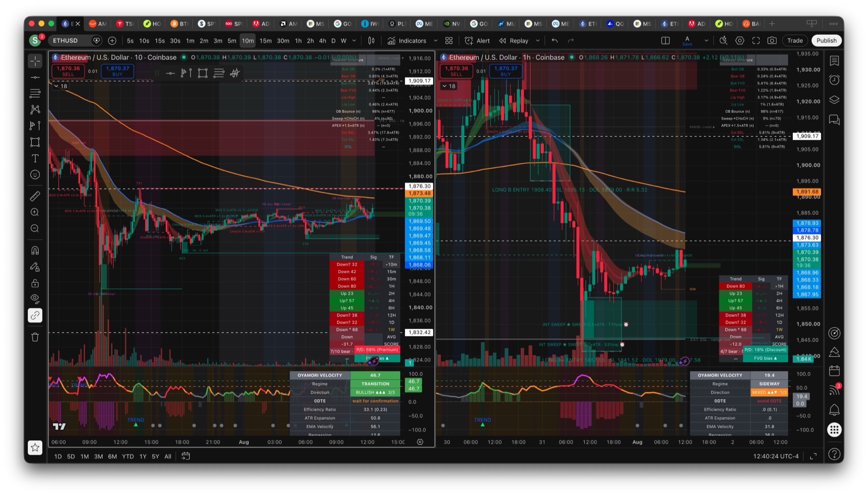Open the emoji and icons tool
The image size is (868, 495).
point(35,175)
